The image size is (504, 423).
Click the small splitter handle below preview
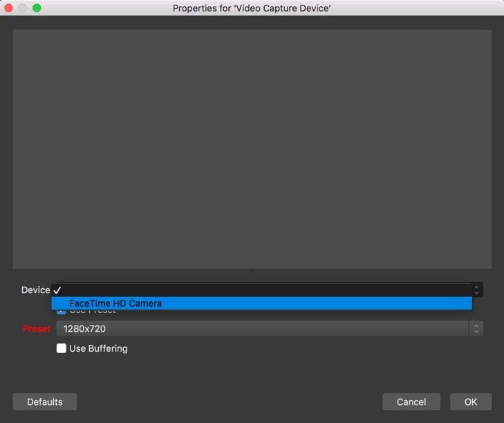click(x=252, y=271)
